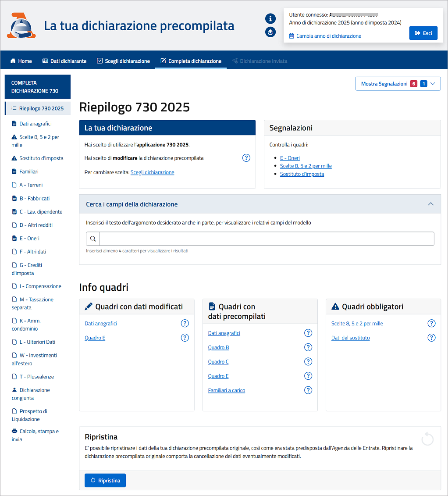Click the Esci logout button
This screenshot has height=496, width=448.
423,33
